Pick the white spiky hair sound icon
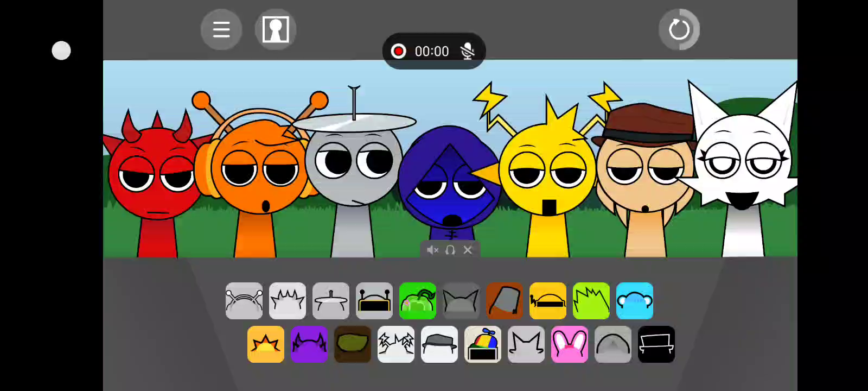The height and width of the screenshot is (391, 868). click(x=288, y=301)
